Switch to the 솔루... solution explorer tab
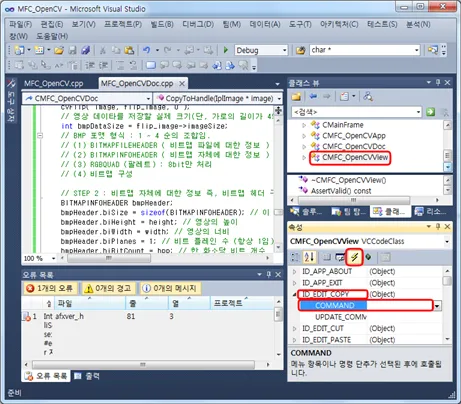This screenshot has width=461, height=404. pyautogui.click(x=306, y=212)
